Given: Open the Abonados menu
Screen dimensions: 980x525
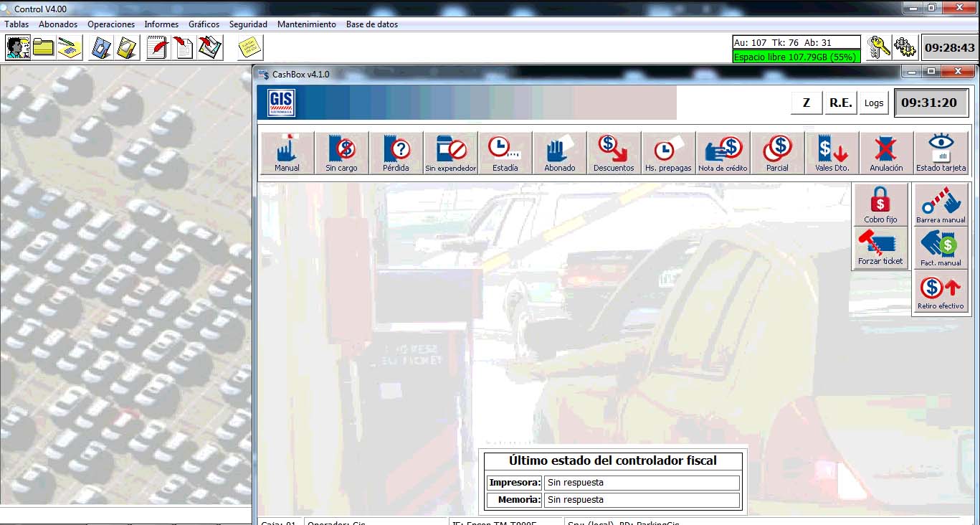Looking at the screenshot, I should point(58,24).
